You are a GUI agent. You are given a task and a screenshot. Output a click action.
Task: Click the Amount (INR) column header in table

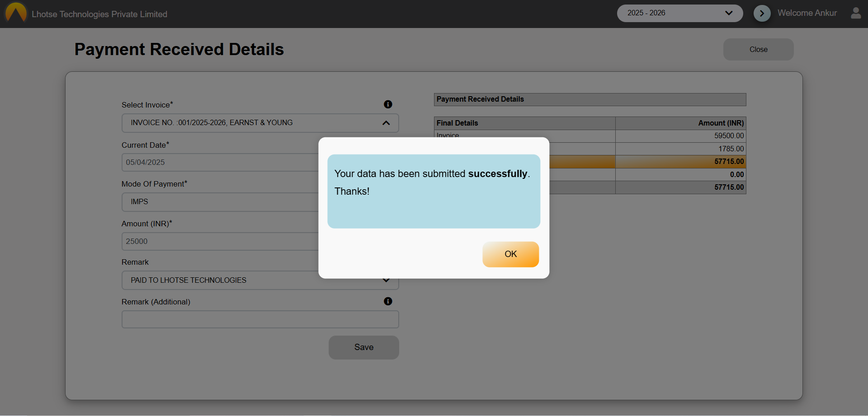point(681,123)
